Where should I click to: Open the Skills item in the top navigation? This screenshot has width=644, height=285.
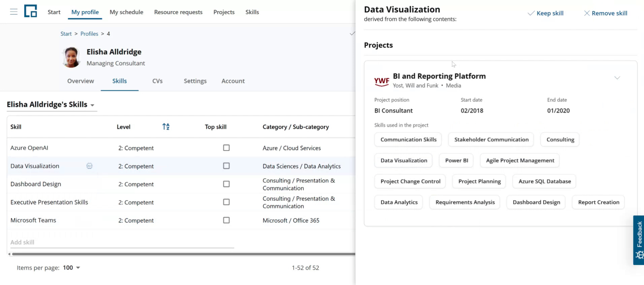[252, 12]
